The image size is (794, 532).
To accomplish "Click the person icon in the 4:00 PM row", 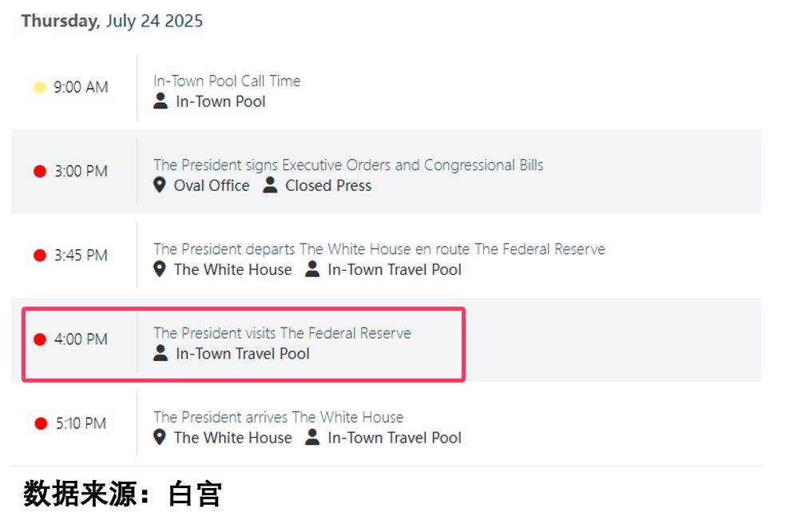I will click(161, 353).
